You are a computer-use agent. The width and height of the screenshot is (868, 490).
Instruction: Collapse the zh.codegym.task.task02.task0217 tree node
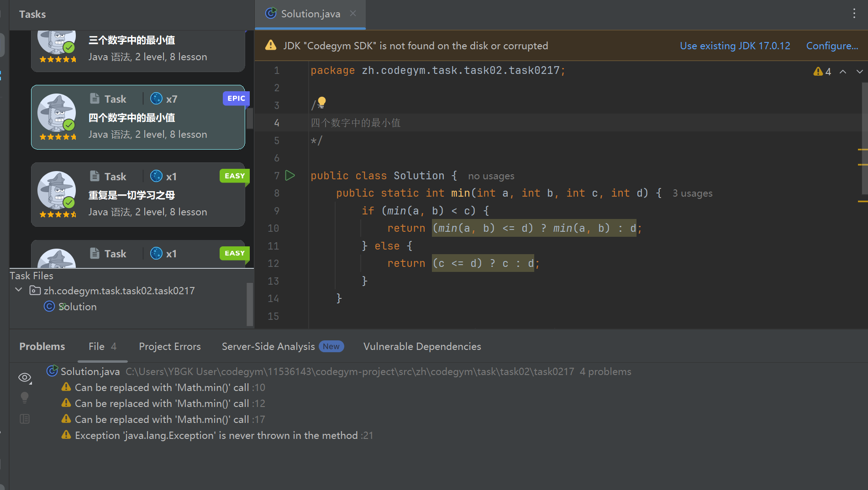point(19,290)
